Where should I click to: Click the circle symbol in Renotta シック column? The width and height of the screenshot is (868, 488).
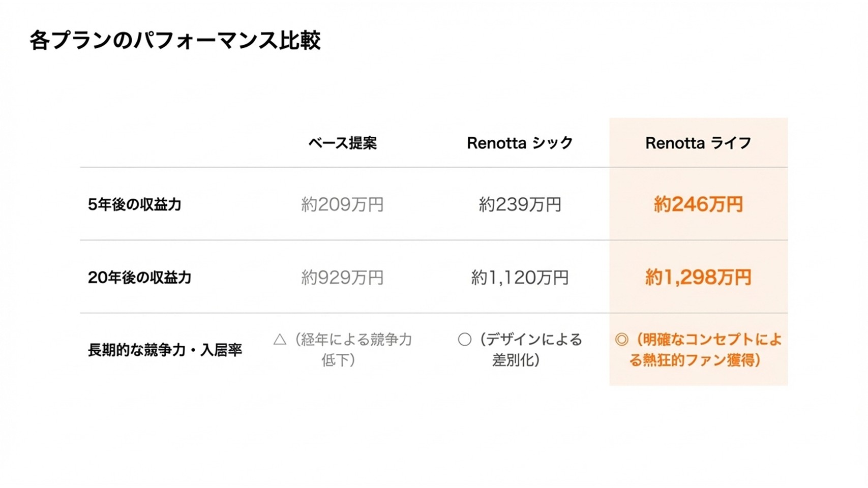click(464, 340)
